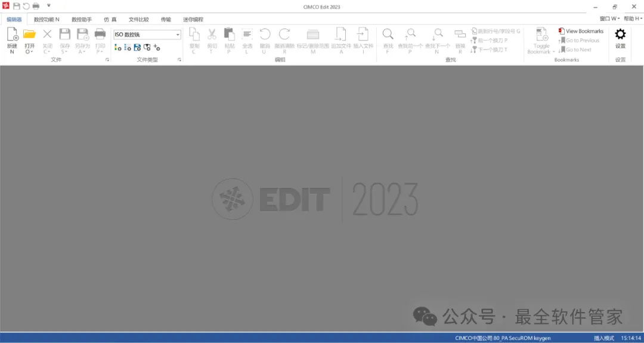
Task: Restore down the CIMCO Edit window
Action: click(x=614, y=7)
